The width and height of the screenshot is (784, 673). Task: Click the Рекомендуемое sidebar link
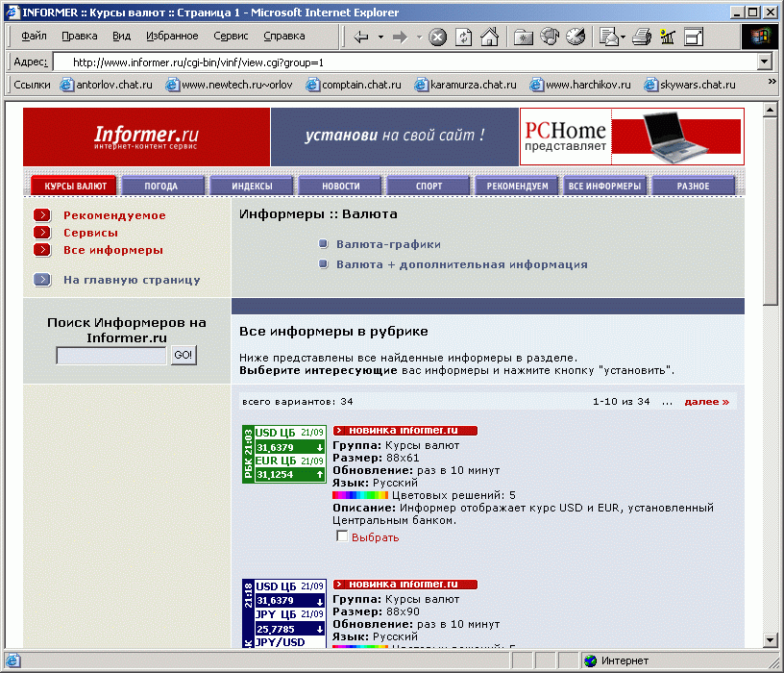[x=114, y=215]
